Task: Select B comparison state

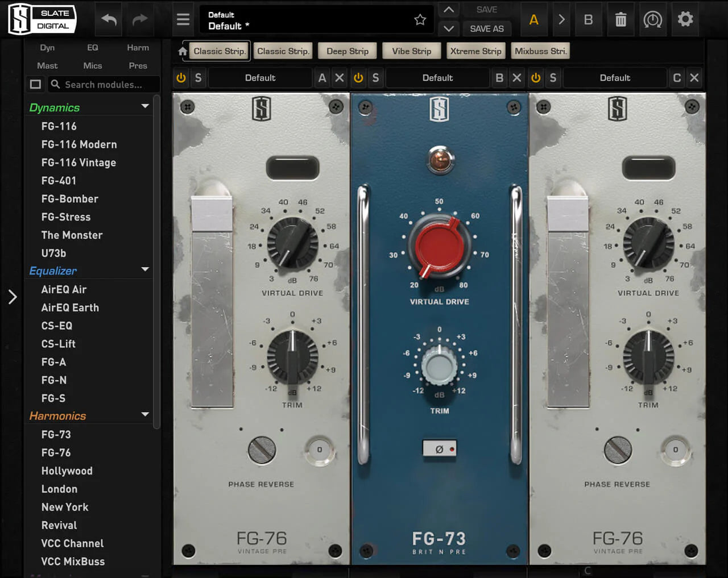Action: tap(589, 20)
